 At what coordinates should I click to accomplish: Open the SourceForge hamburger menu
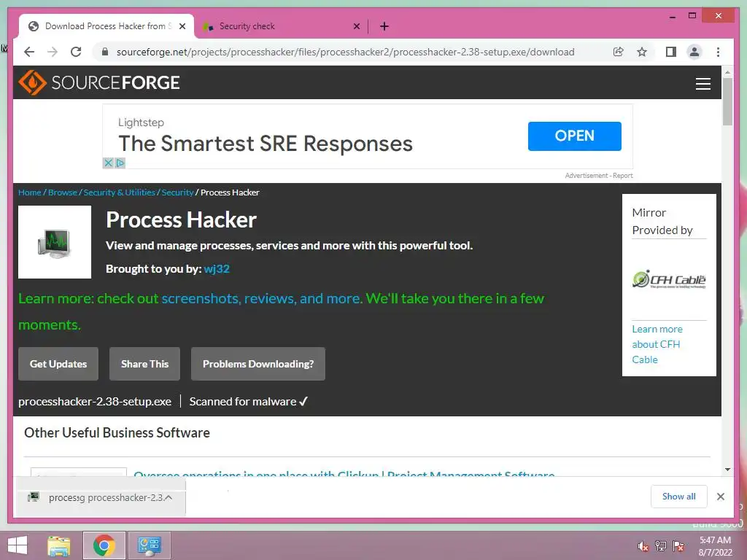click(703, 83)
